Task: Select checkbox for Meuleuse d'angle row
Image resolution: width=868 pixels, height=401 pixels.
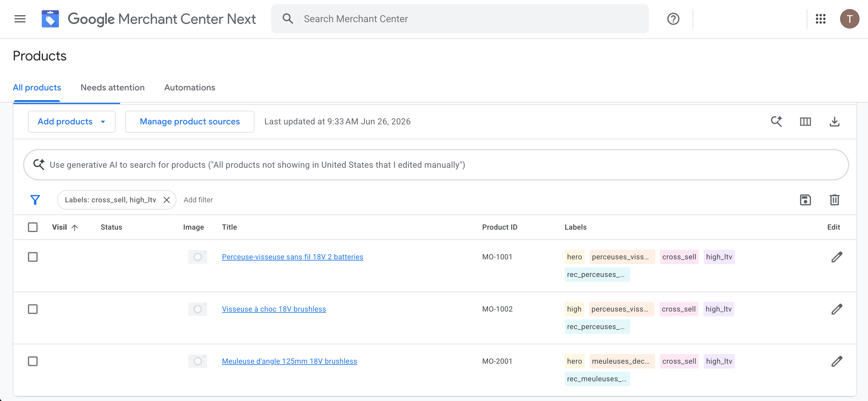Action: point(33,361)
